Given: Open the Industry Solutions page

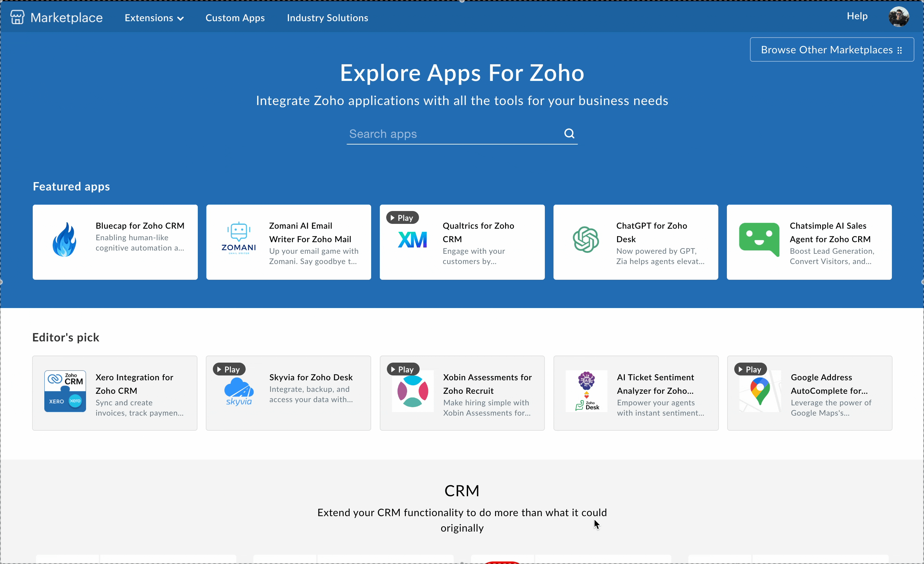Looking at the screenshot, I should (x=327, y=18).
